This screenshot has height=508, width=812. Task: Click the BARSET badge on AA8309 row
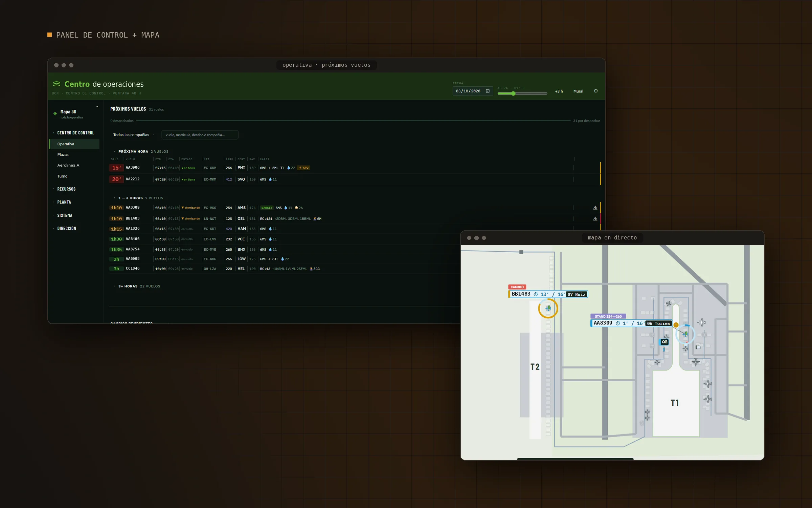(267, 208)
